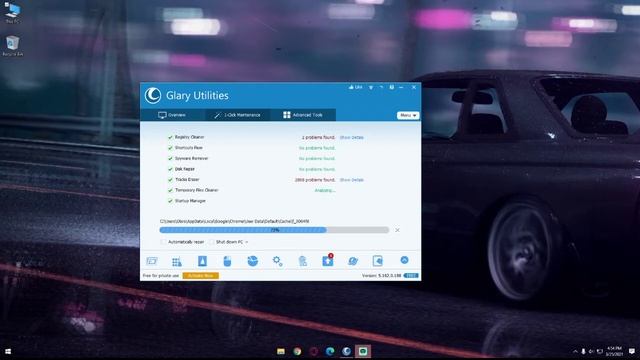Open the Overview tab
Viewport: 640px width, 360px height.
click(172, 115)
